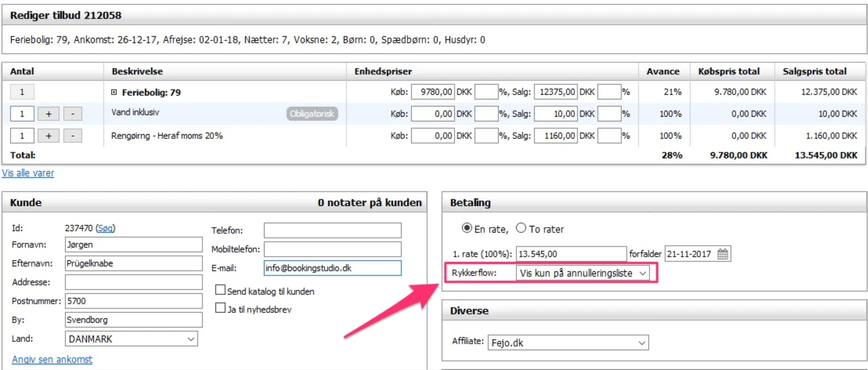Image resolution: width=868 pixels, height=370 pixels.
Task: Open the Land dropdown showing DANMARK
Action: click(131, 339)
